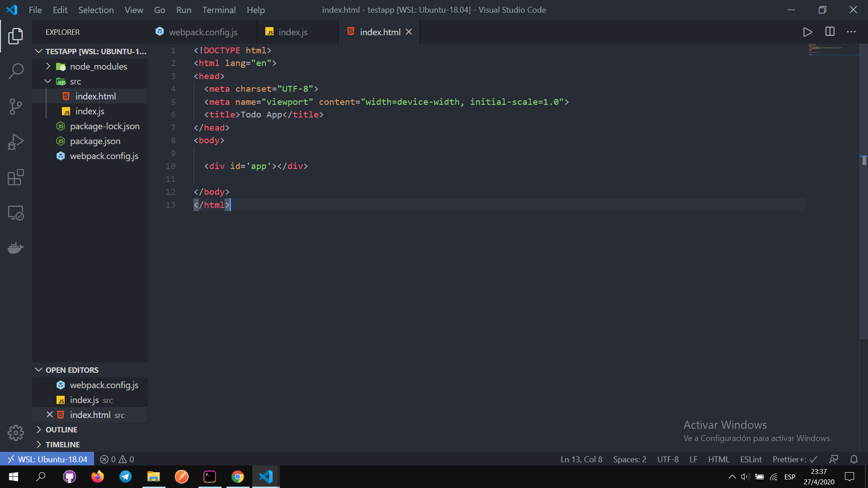Run the current file with the play button

(x=808, y=32)
